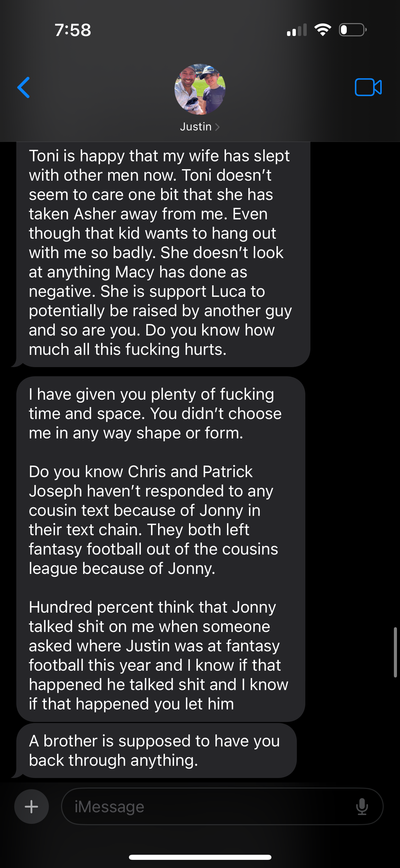
Task: Select the "A brother is supposed" message
Action: [x=156, y=751]
